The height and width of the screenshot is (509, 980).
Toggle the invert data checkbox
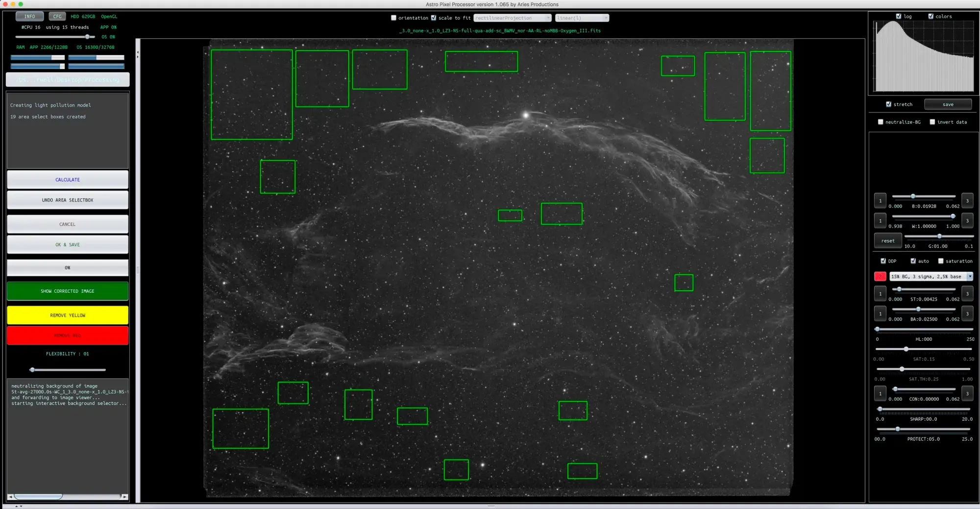932,122
